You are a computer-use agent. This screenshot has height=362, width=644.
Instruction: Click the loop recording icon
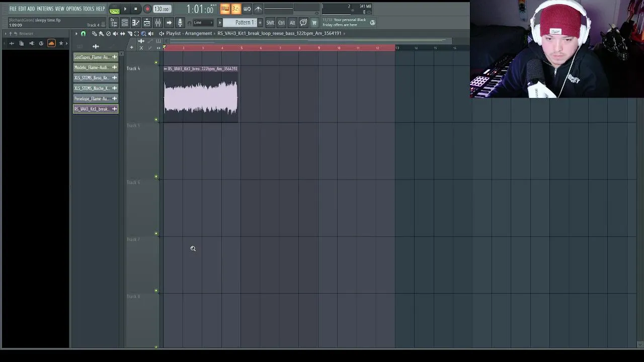click(247, 9)
